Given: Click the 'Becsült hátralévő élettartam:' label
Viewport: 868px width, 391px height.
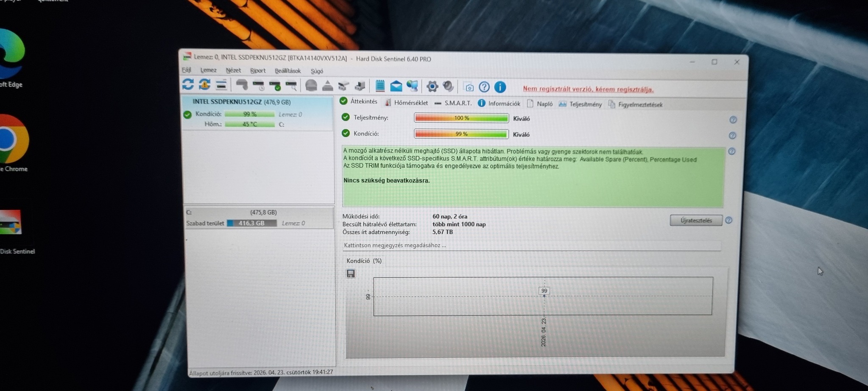Looking at the screenshot, I should tap(380, 224).
